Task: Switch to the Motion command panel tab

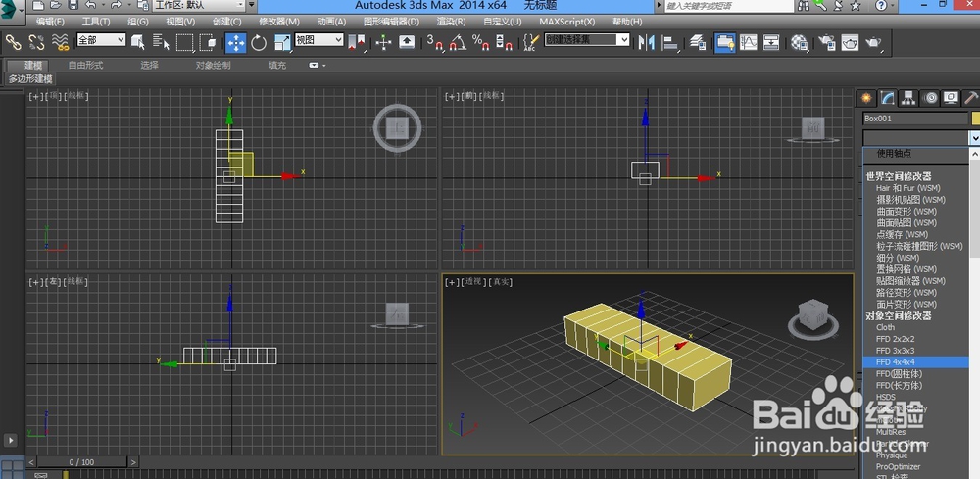Action: [x=930, y=98]
